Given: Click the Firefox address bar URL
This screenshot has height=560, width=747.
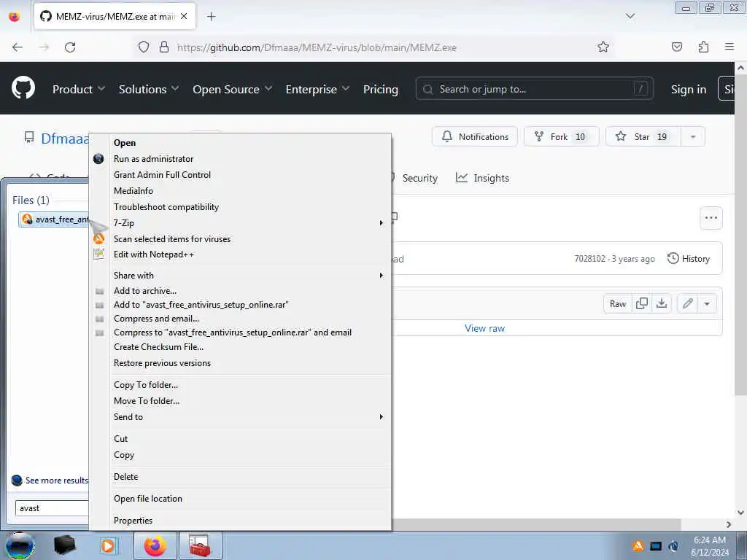Looking at the screenshot, I should click(x=317, y=47).
